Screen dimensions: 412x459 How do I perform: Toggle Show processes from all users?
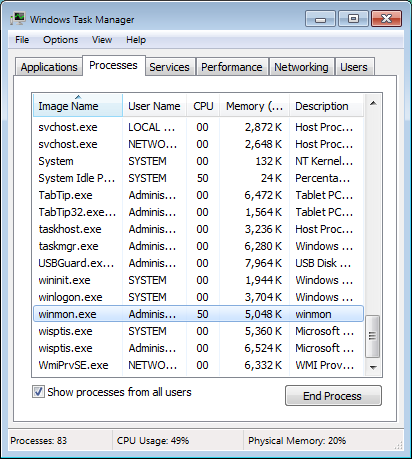tap(38, 392)
